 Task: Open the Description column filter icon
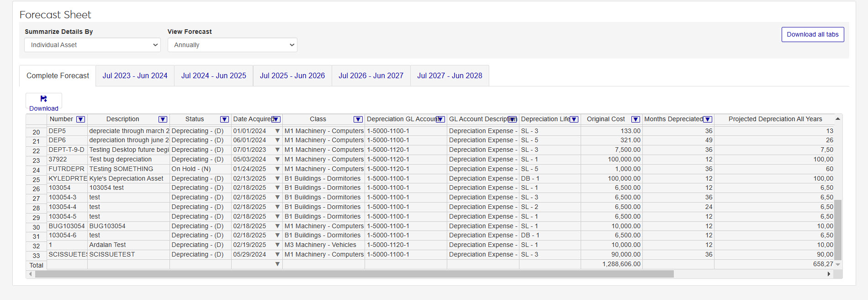163,119
